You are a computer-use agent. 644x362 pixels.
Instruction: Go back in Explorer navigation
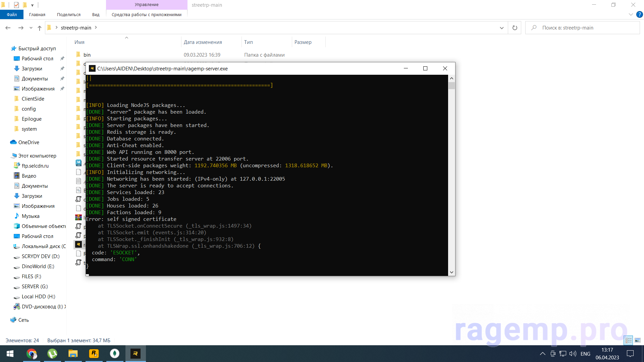point(8,28)
